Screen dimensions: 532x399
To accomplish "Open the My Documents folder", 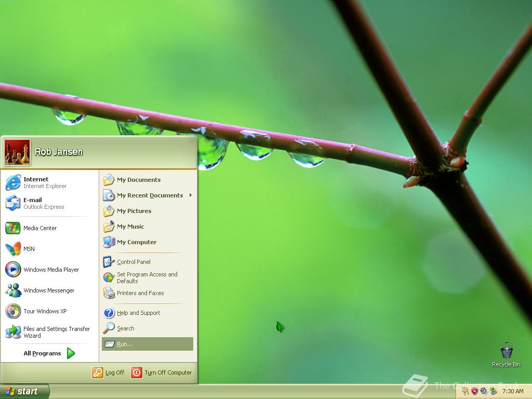I will [x=148, y=179].
